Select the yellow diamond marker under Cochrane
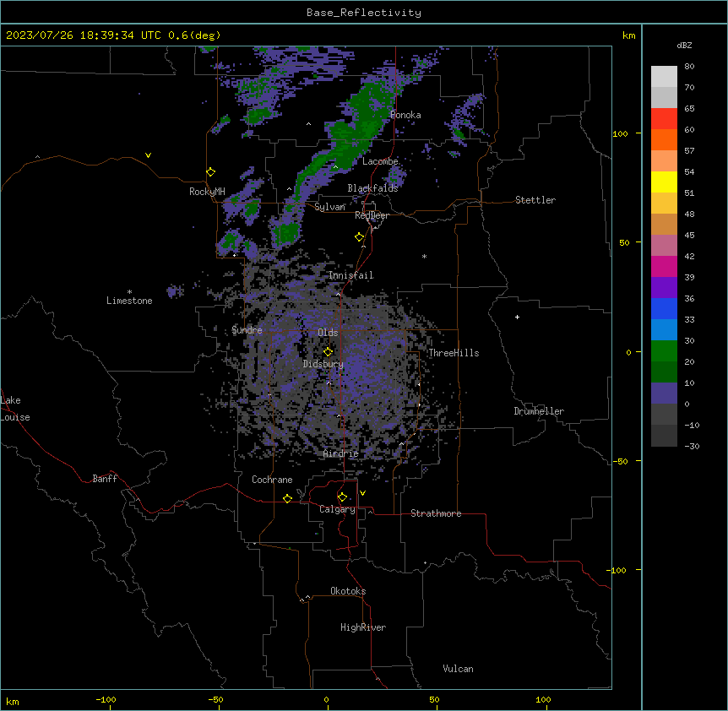Image resolution: width=728 pixels, height=711 pixels. tap(287, 498)
